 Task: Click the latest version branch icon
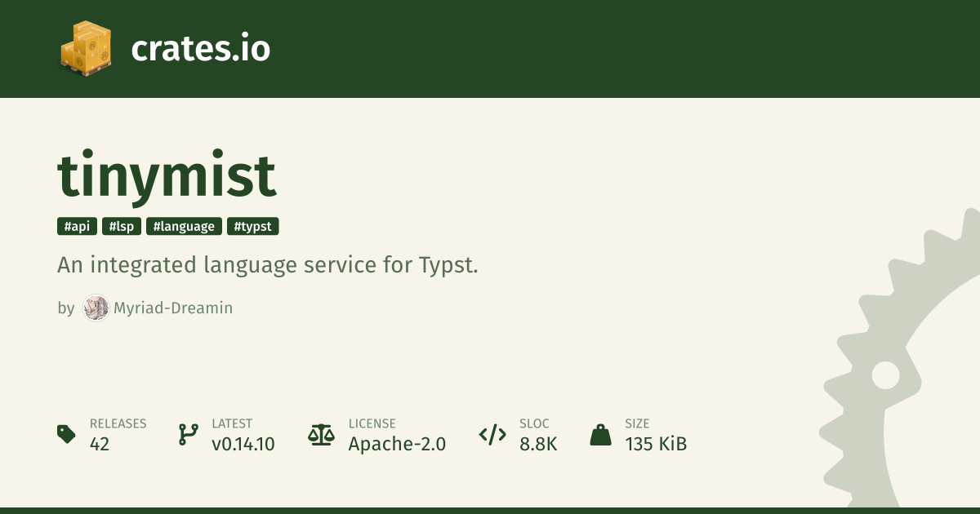188,434
